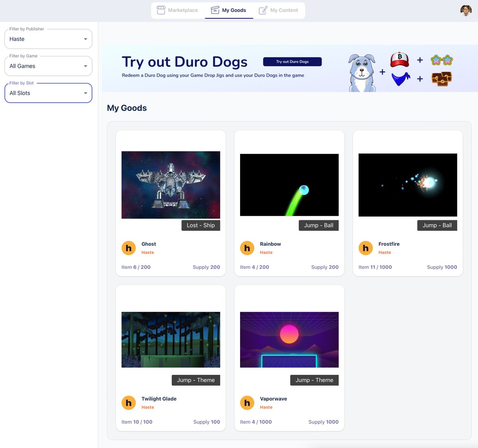Screen dimensions: 478x448
Task: Click the Try out Duro Dogs headline
Action: pyautogui.click(x=184, y=62)
